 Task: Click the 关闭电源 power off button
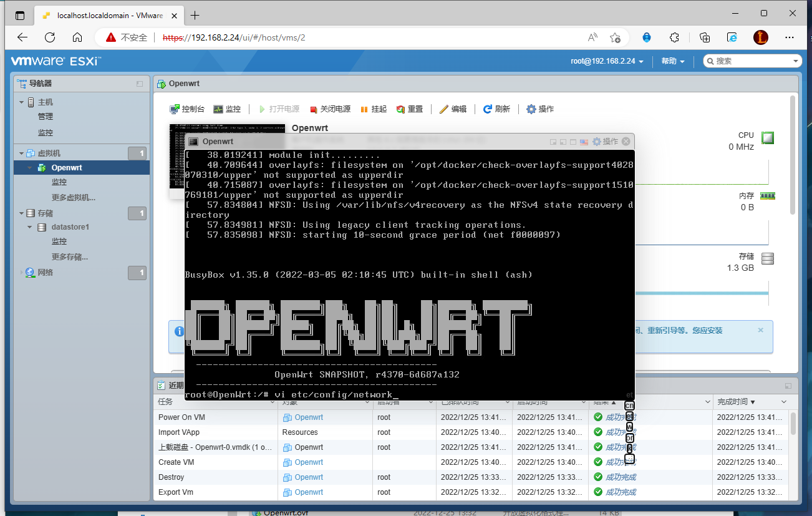330,109
